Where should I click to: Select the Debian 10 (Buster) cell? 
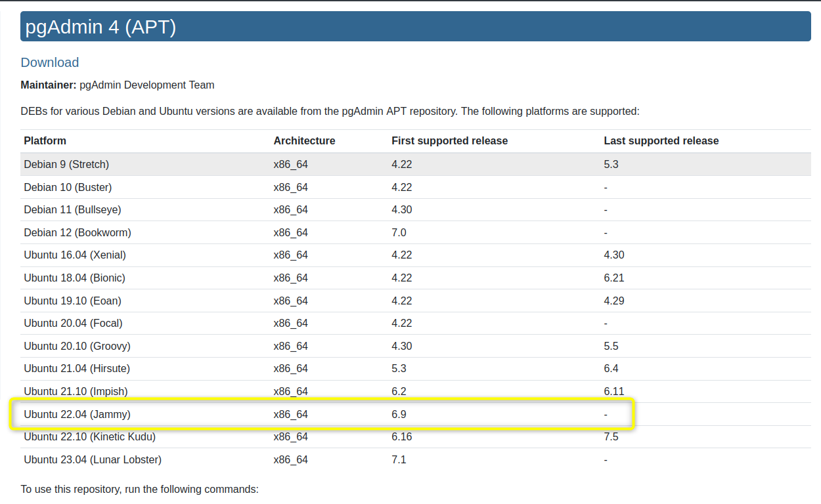[68, 187]
